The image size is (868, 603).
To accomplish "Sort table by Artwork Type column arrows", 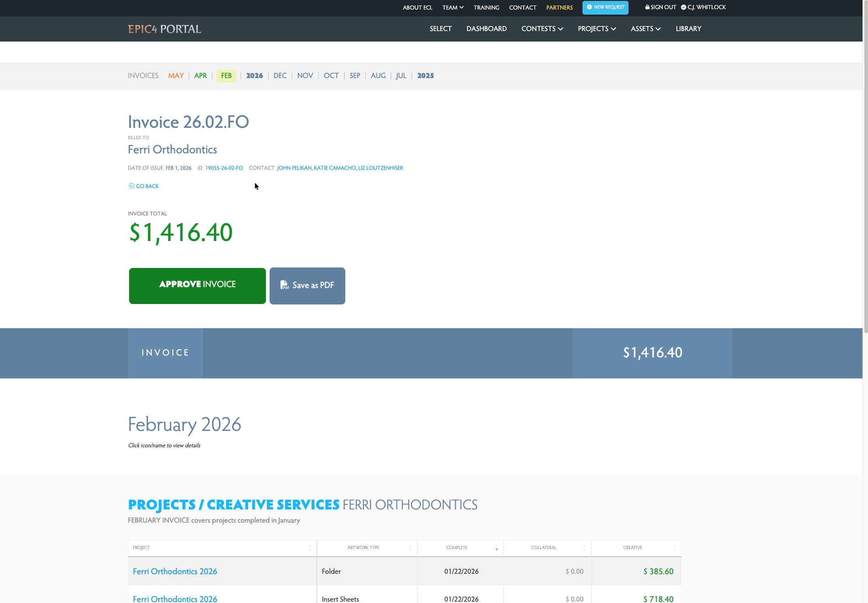I will point(411,548).
